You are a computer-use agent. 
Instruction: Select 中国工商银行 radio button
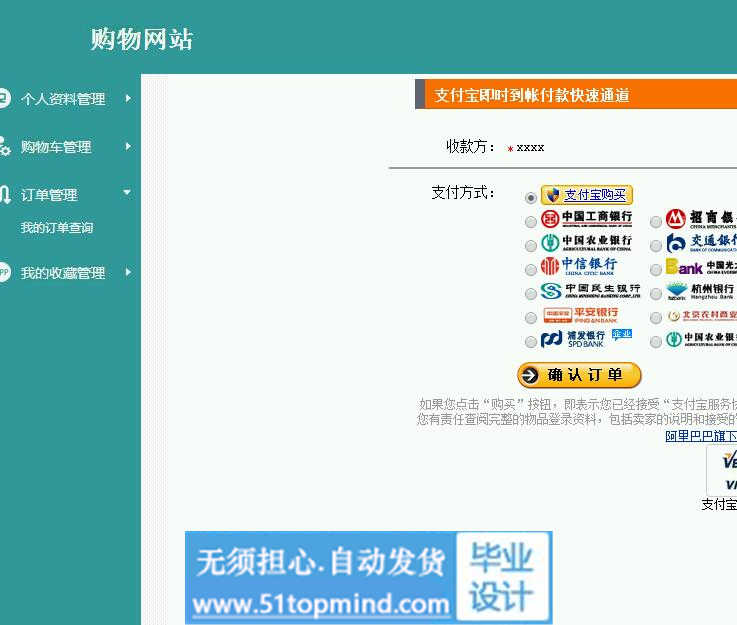click(x=531, y=222)
